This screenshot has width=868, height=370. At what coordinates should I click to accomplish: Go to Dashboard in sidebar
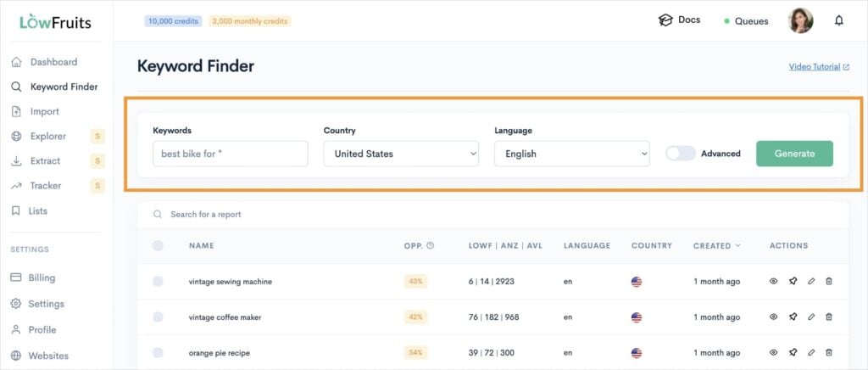(53, 62)
